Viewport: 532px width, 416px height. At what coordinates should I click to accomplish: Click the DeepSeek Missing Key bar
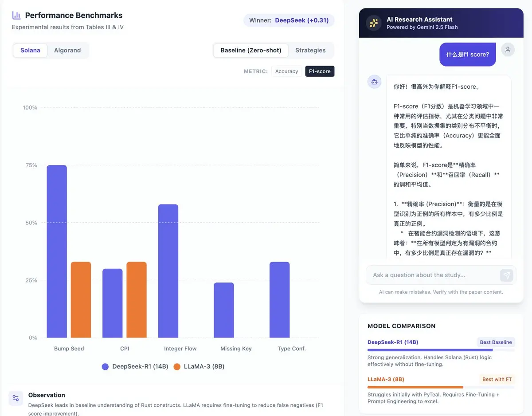coord(224,310)
